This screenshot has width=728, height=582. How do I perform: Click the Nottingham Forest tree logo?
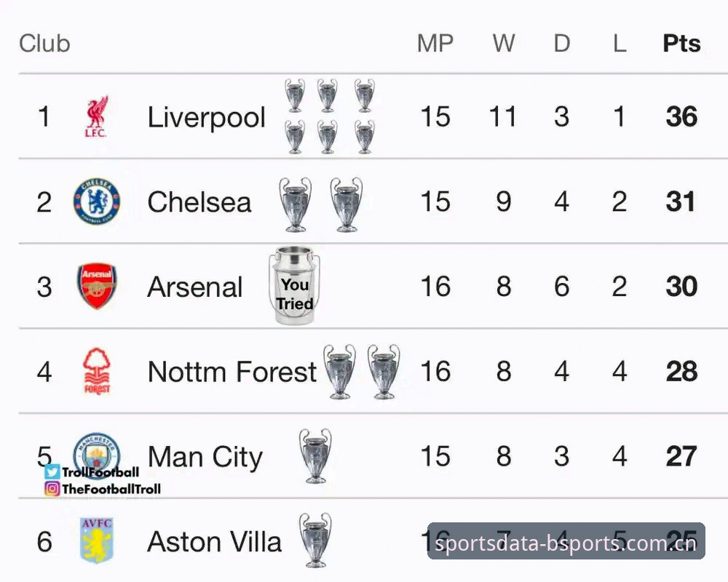pos(97,371)
